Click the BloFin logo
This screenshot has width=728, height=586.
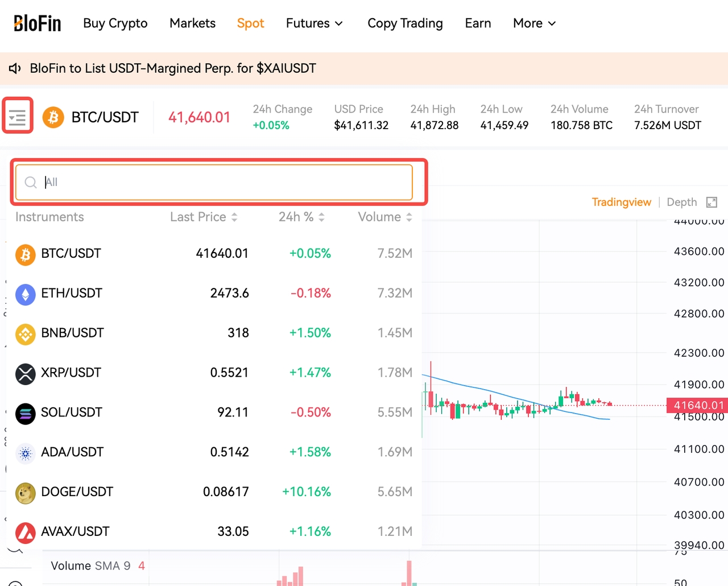(x=38, y=23)
